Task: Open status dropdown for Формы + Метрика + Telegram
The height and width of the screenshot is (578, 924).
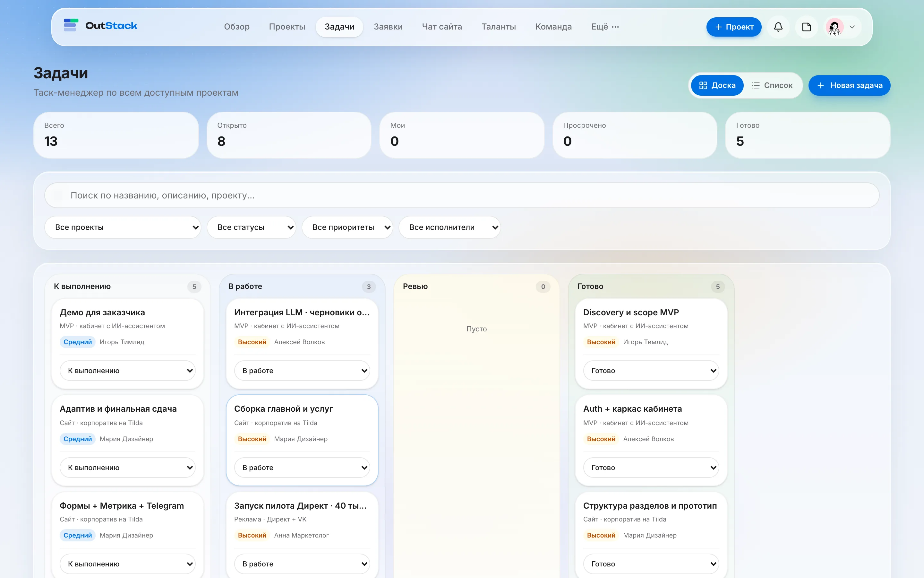Action: 127,564
